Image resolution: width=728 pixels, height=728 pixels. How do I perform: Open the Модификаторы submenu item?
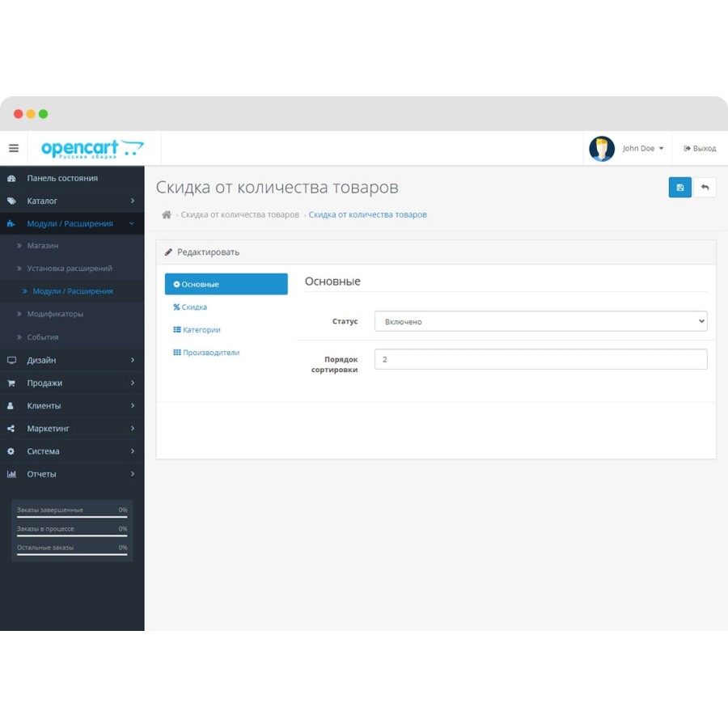tap(72, 314)
